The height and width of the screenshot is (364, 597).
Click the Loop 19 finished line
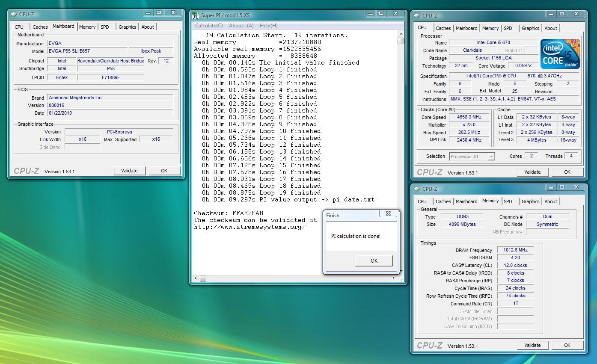coord(261,192)
